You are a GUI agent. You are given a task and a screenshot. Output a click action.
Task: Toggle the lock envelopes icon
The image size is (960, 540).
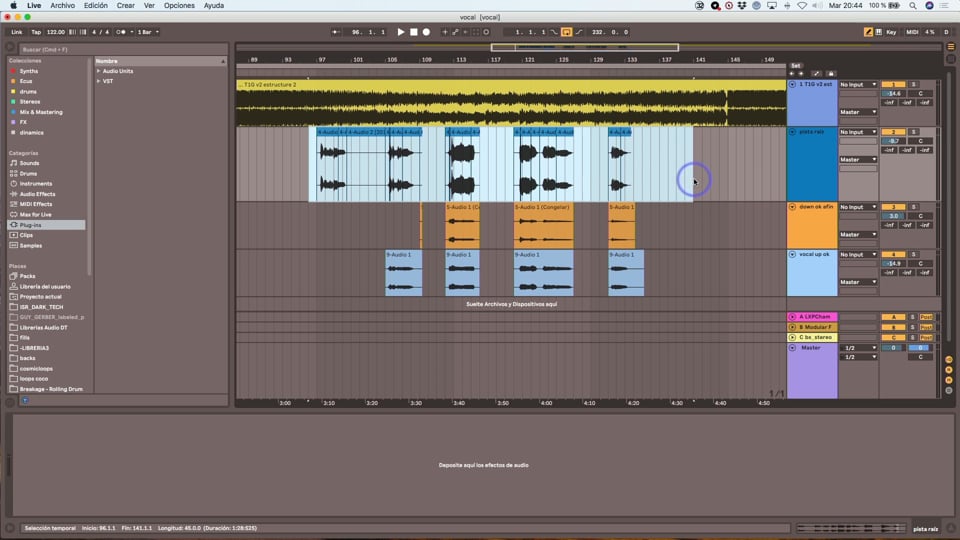tap(831, 73)
